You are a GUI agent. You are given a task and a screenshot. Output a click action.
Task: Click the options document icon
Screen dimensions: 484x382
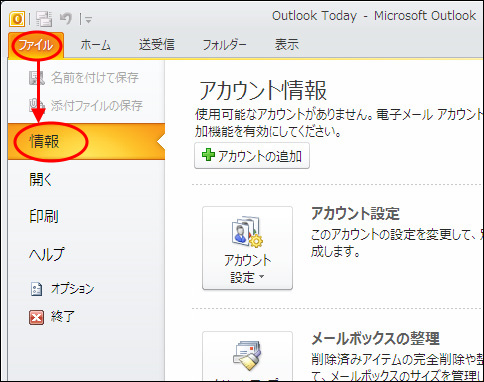pyautogui.click(x=36, y=289)
